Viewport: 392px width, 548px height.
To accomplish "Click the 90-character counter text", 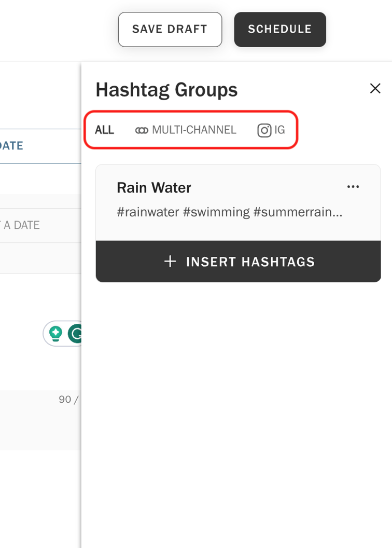I will point(66,400).
